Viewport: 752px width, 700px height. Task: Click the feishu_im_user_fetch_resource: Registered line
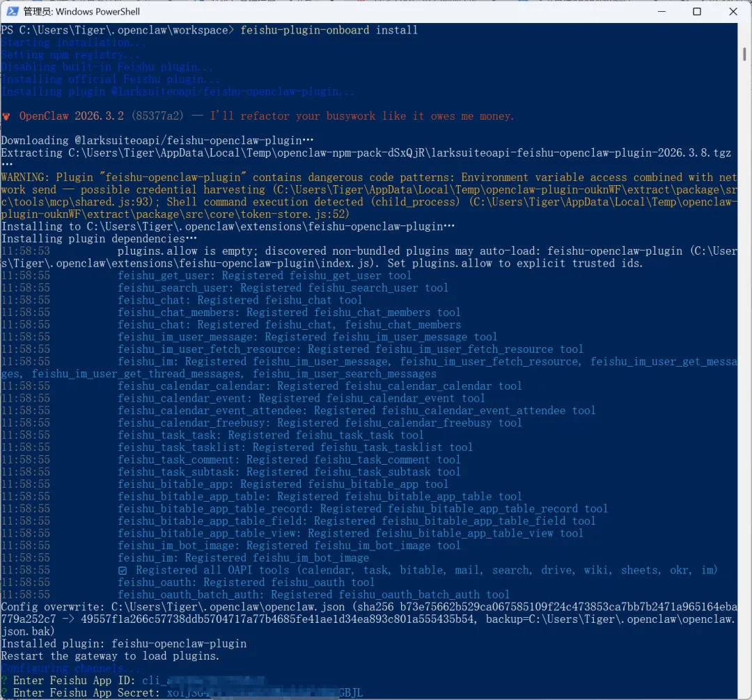pyautogui.click(x=350, y=349)
